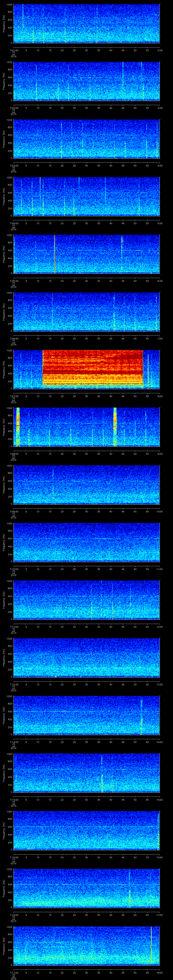Select the '7:11:00' time label

14,627
